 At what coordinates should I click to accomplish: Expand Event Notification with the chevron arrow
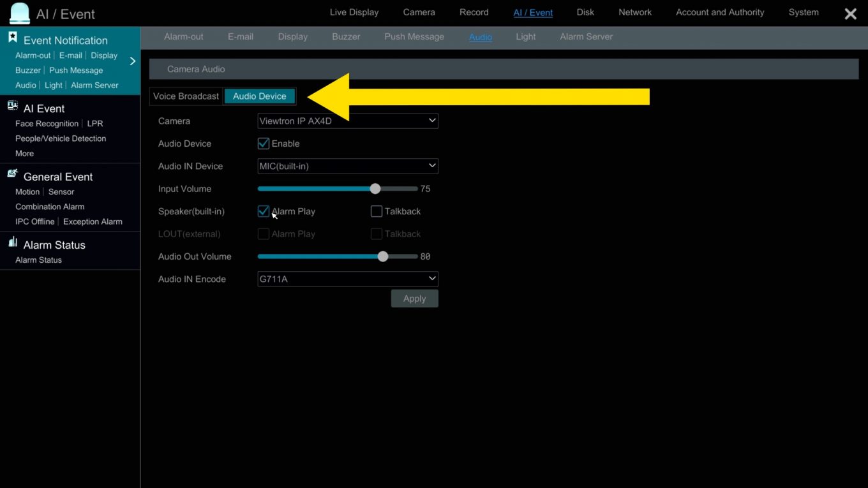click(133, 61)
